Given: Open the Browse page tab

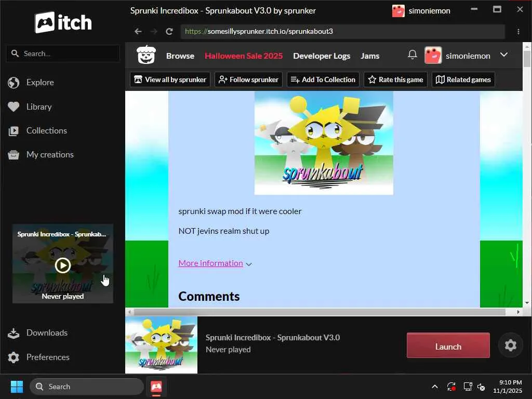Looking at the screenshot, I should tap(180, 56).
